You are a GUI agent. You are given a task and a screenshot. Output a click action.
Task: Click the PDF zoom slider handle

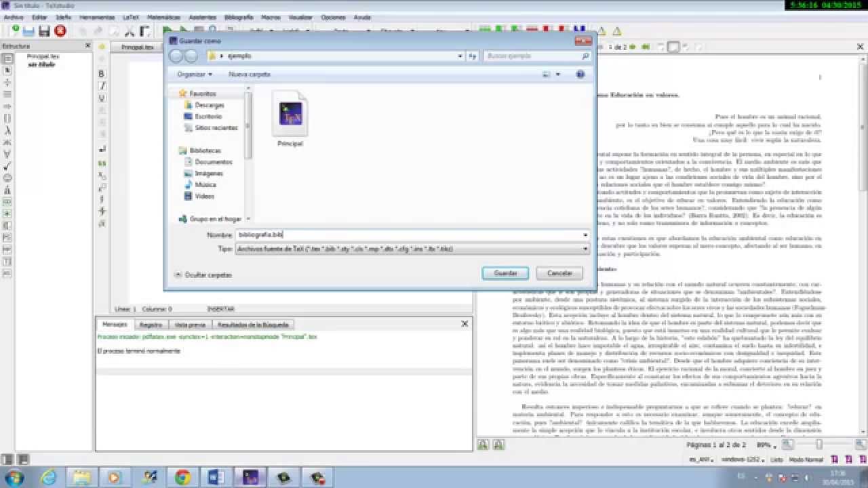tap(819, 445)
